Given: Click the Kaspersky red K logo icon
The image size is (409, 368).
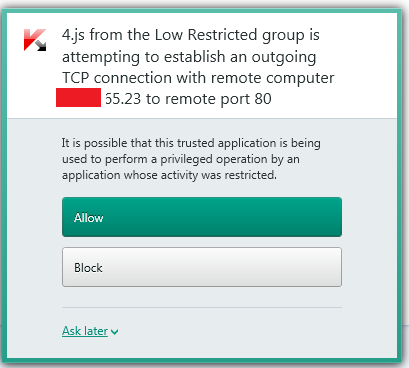Looking at the screenshot, I should [x=34, y=40].
